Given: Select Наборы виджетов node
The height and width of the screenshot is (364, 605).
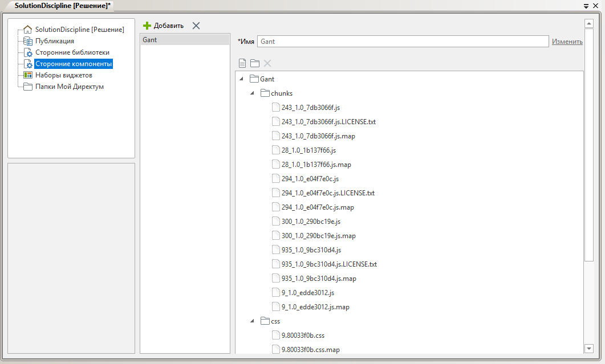Looking at the screenshot, I should 63,75.
